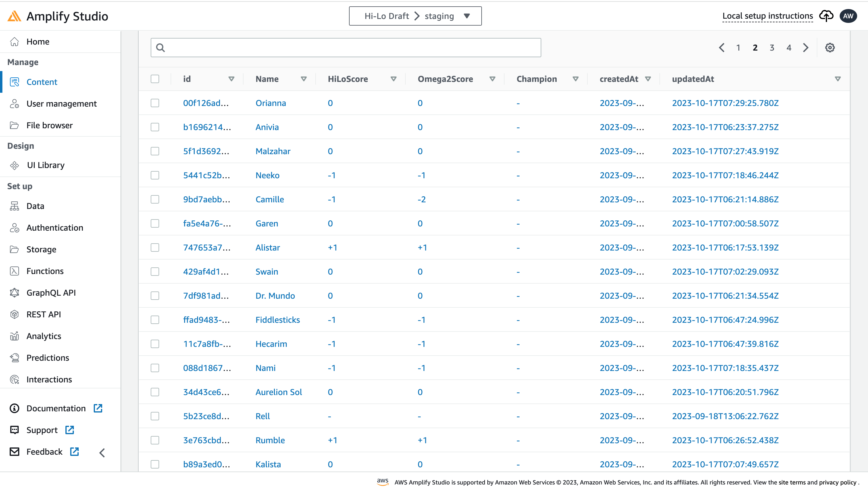This screenshot has width=868, height=492.
Task: Click the table settings gear icon
Action: (829, 48)
